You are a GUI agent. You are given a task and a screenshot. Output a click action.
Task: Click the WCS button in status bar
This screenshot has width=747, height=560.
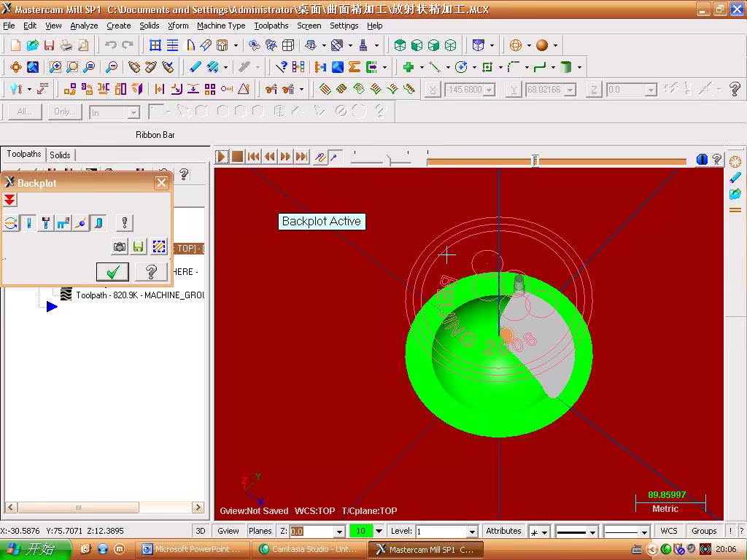669,531
